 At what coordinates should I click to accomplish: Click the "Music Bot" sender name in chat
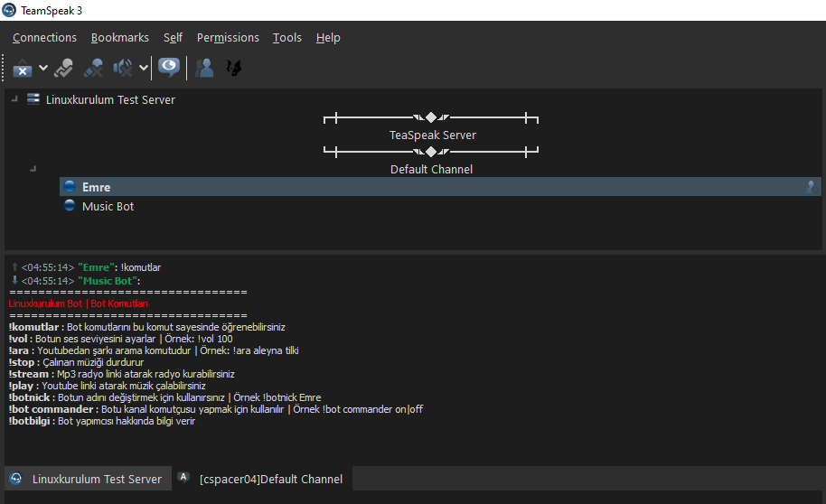tap(108, 281)
